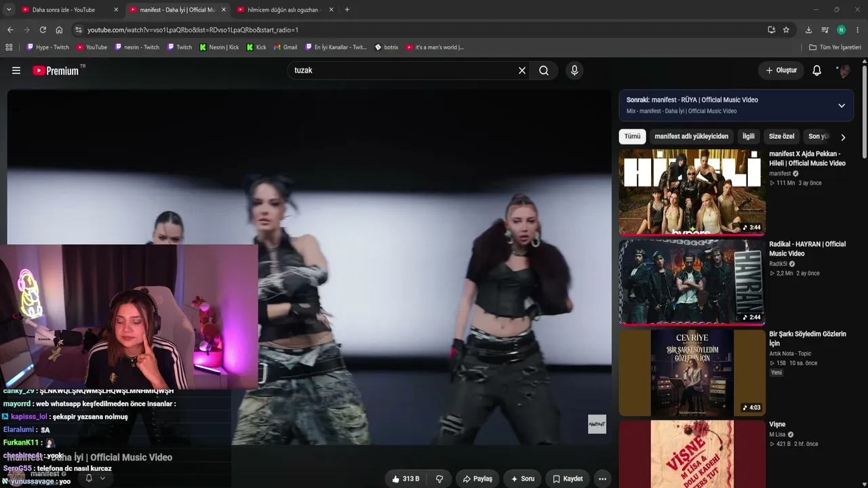868x488 pixels.
Task: Open YouTube notifications bell
Action: point(817,70)
